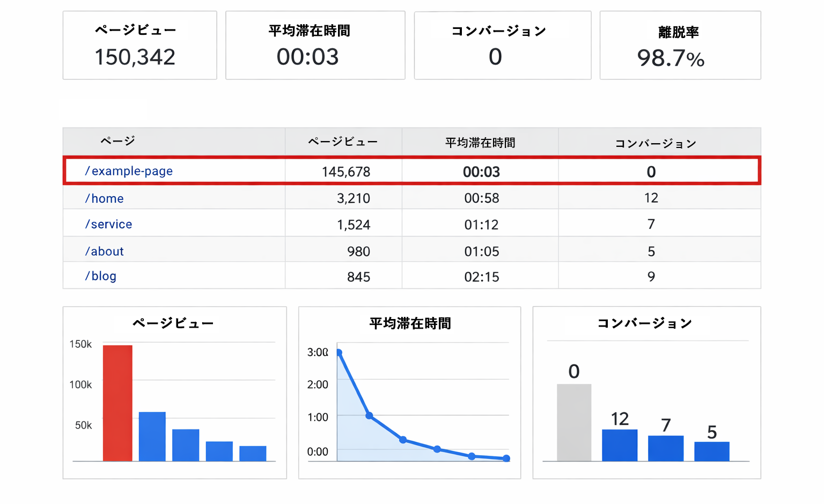Select the 離脱率 summary card
This screenshot has height=504, width=824.
point(680,45)
